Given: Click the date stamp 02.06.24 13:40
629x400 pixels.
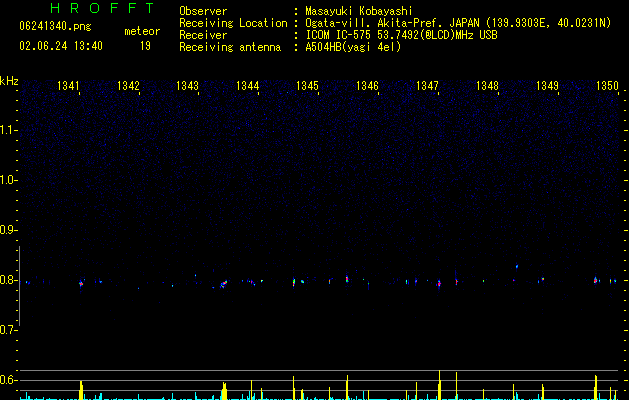Looking at the screenshot, I should tap(61, 46).
